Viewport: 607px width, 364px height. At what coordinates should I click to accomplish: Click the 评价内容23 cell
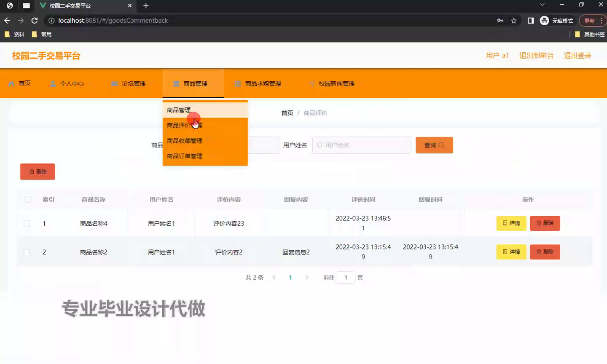228,223
